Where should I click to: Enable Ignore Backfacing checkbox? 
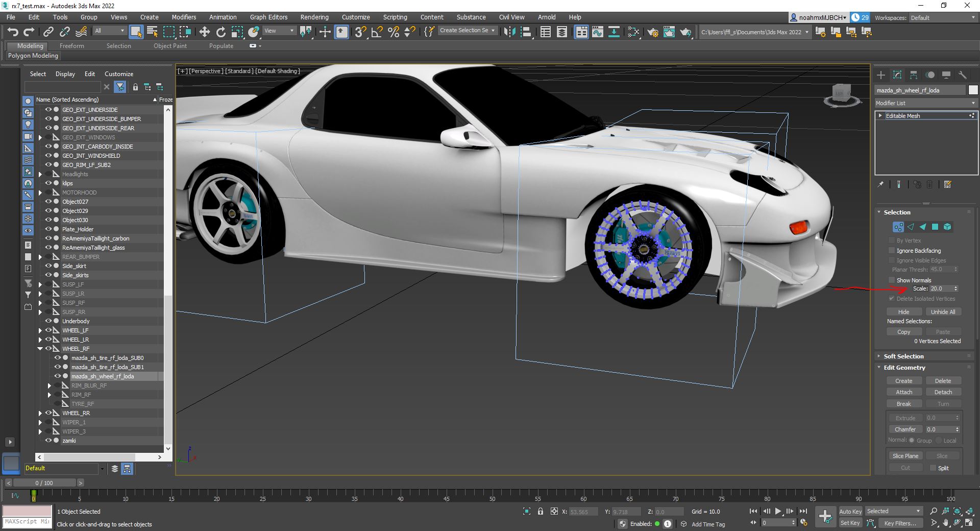tap(892, 251)
